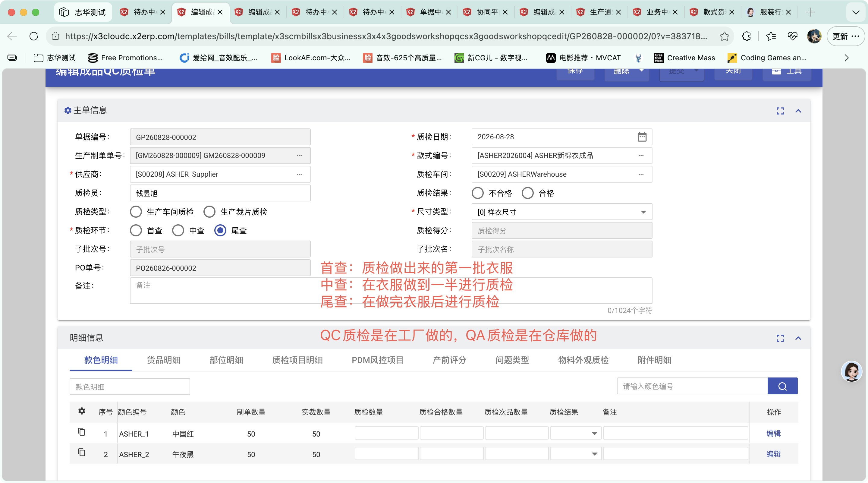This screenshot has height=483, width=868.
Task: Switch to the 质检项目明细 tab
Action: pyautogui.click(x=297, y=360)
